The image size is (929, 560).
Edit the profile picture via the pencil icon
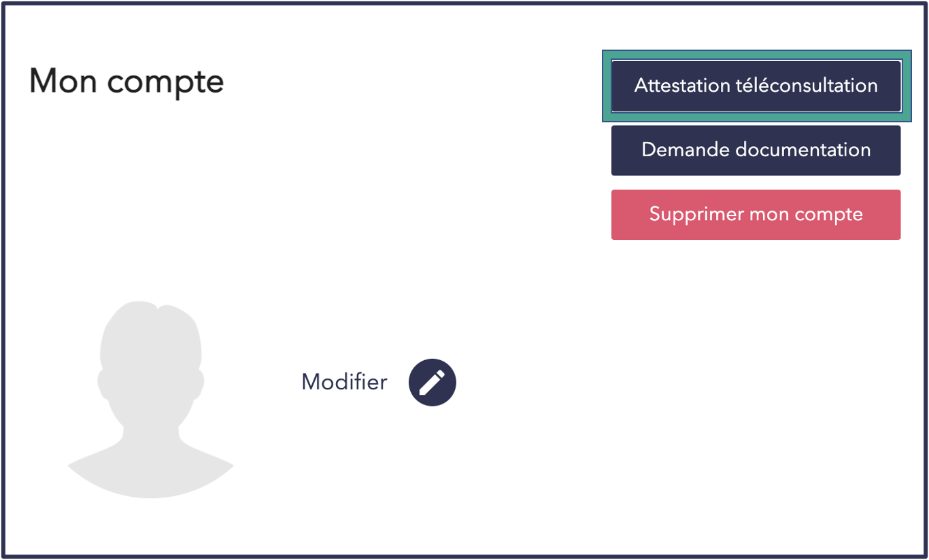point(432,383)
